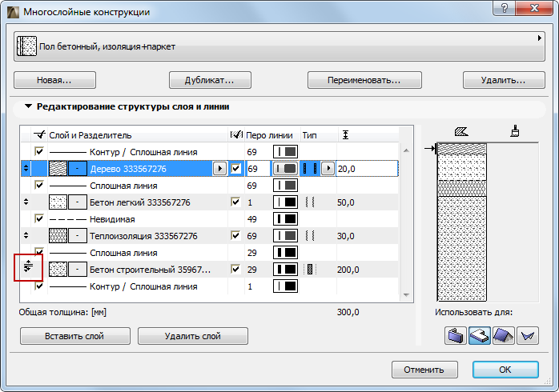Select the Бетон легкий 333567276 layer name

coord(140,202)
